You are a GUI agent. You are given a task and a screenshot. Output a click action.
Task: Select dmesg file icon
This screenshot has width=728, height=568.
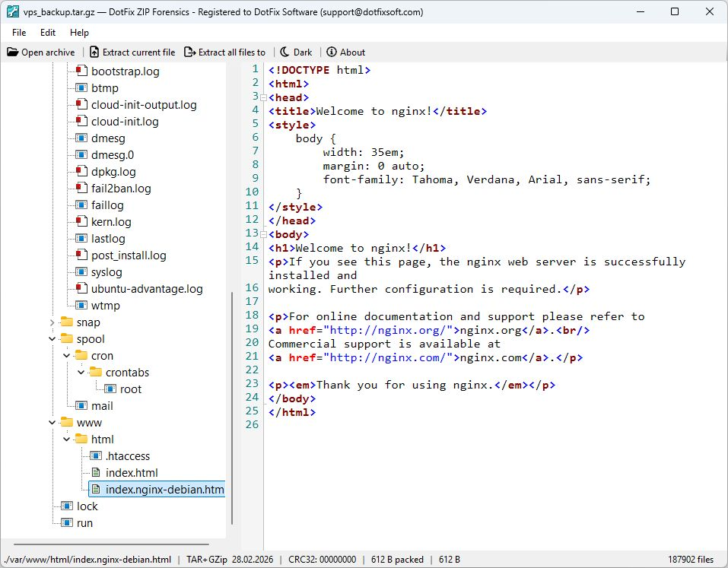pyautogui.click(x=81, y=138)
